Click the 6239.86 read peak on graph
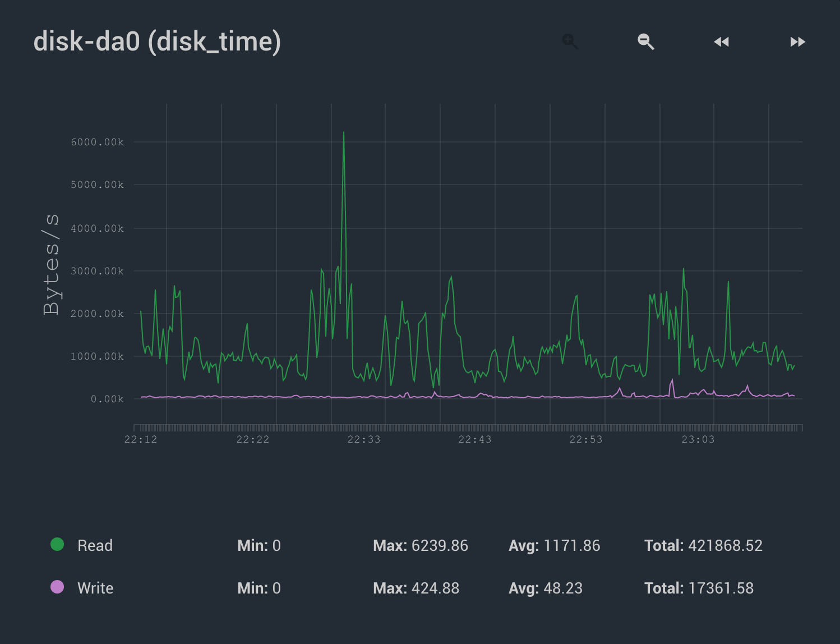Screen dimensions: 840x644 pyautogui.click(x=344, y=133)
